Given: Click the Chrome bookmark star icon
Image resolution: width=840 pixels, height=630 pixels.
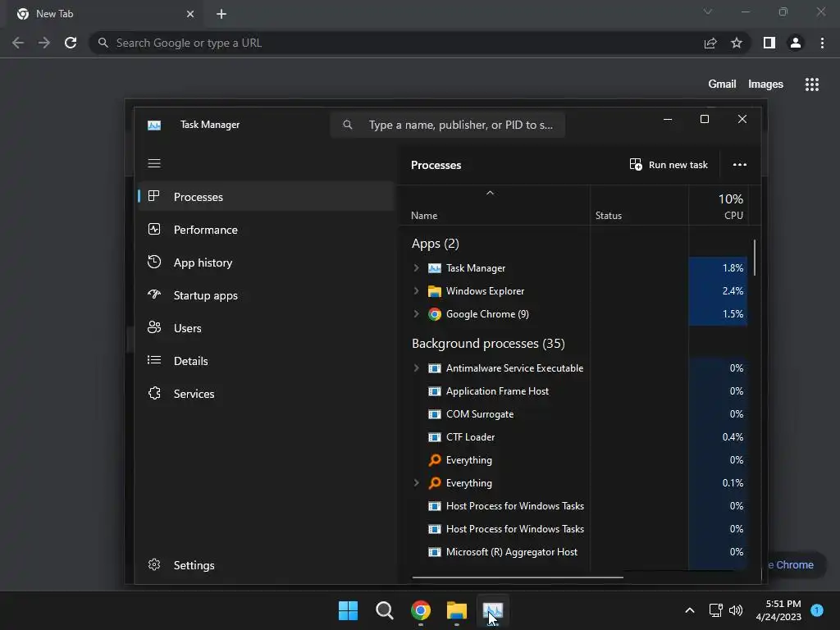Looking at the screenshot, I should pos(737,43).
